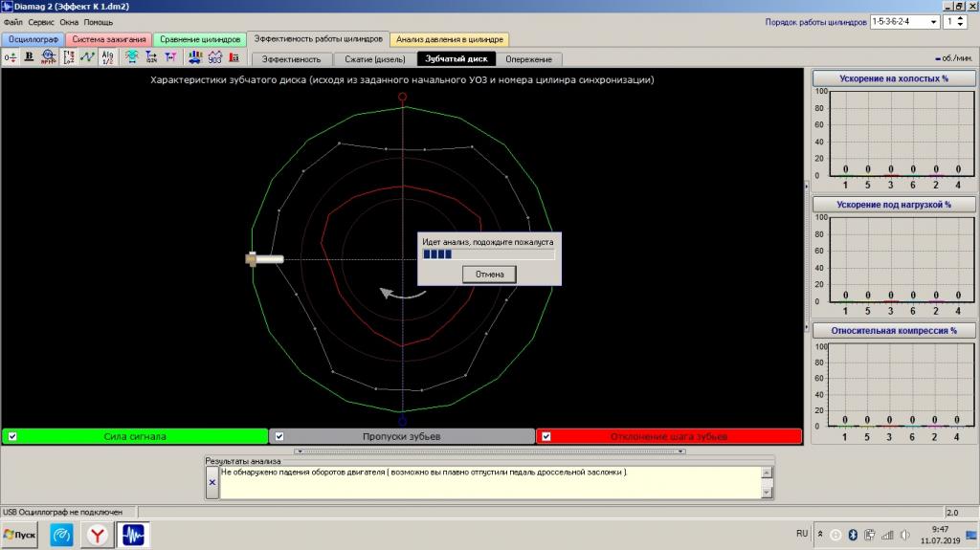Click the arrow 1024 toolbar icon
980x550 pixels.
pyautogui.click(x=151, y=57)
